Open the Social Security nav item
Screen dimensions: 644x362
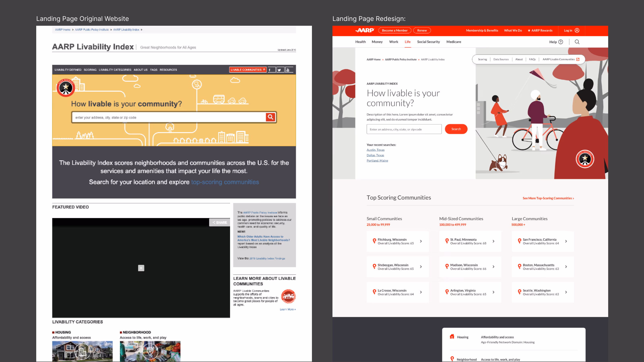(x=428, y=42)
